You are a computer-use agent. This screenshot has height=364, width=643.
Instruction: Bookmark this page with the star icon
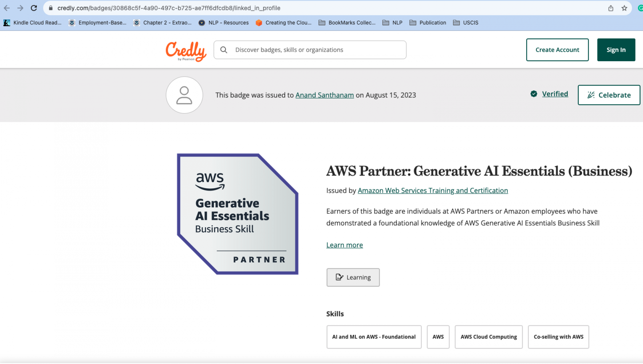coord(624,8)
